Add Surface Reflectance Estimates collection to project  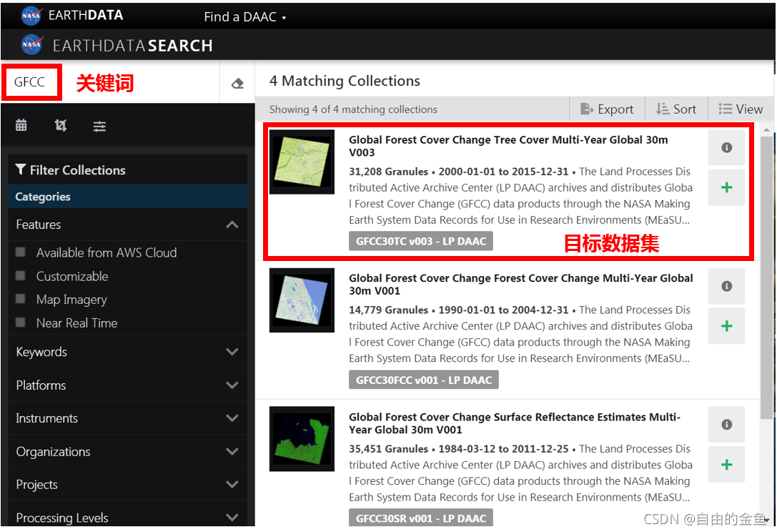[726, 464]
